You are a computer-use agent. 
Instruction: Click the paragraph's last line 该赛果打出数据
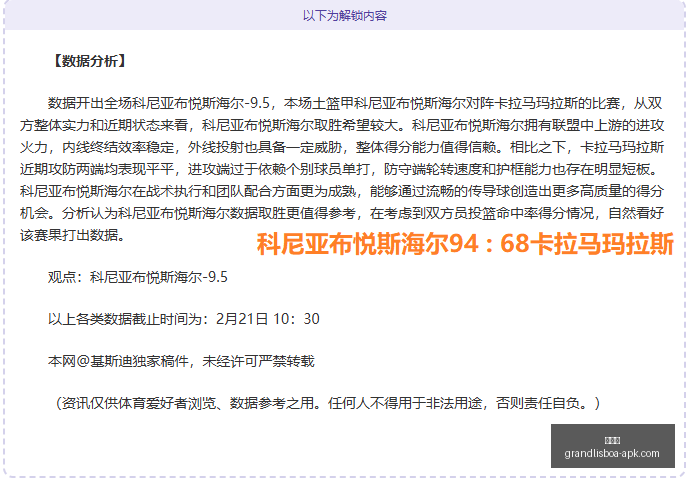point(73,235)
